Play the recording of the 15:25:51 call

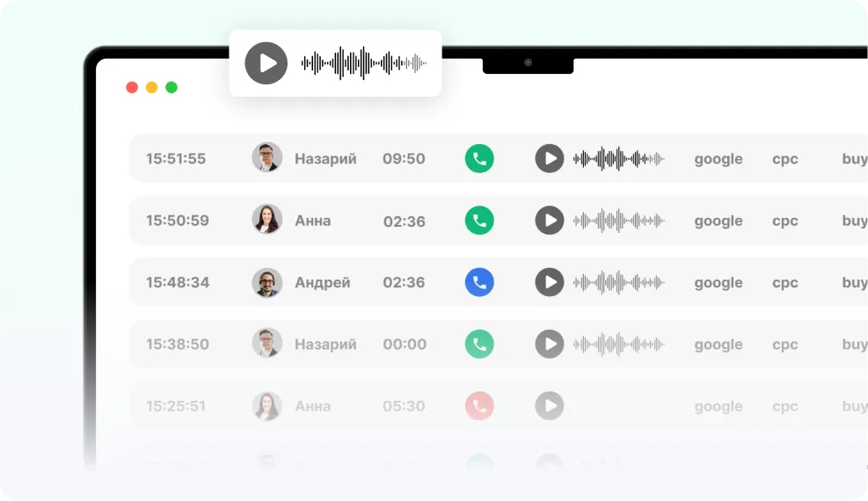pyautogui.click(x=550, y=406)
